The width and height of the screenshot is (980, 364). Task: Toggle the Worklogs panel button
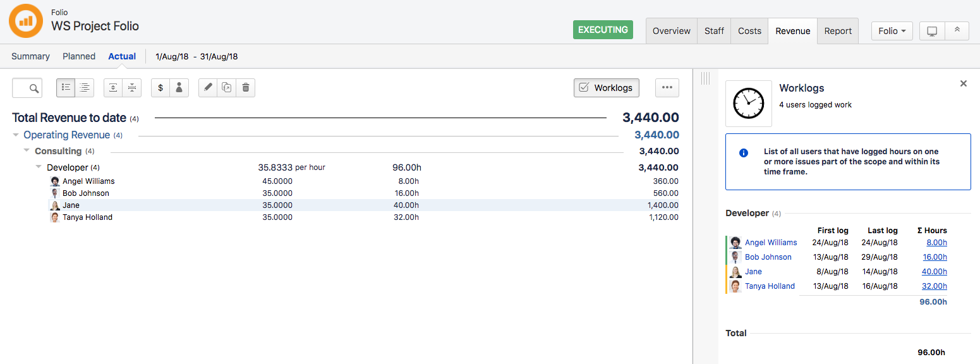tap(606, 88)
